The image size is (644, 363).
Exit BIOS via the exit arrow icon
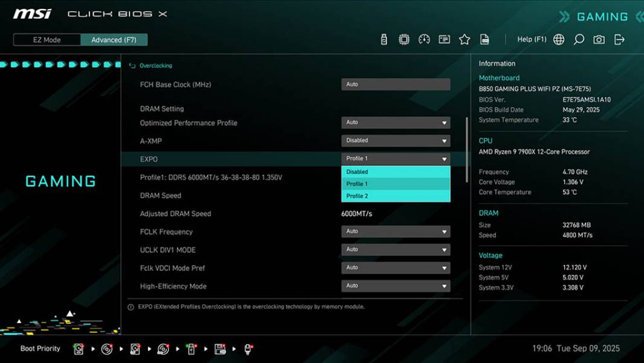tap(619, 39)
